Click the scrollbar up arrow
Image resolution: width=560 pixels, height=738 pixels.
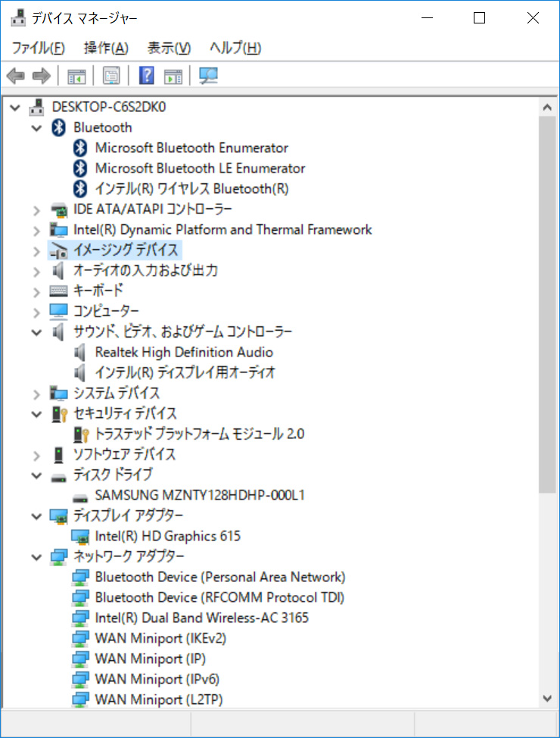[x=547, y=107]
